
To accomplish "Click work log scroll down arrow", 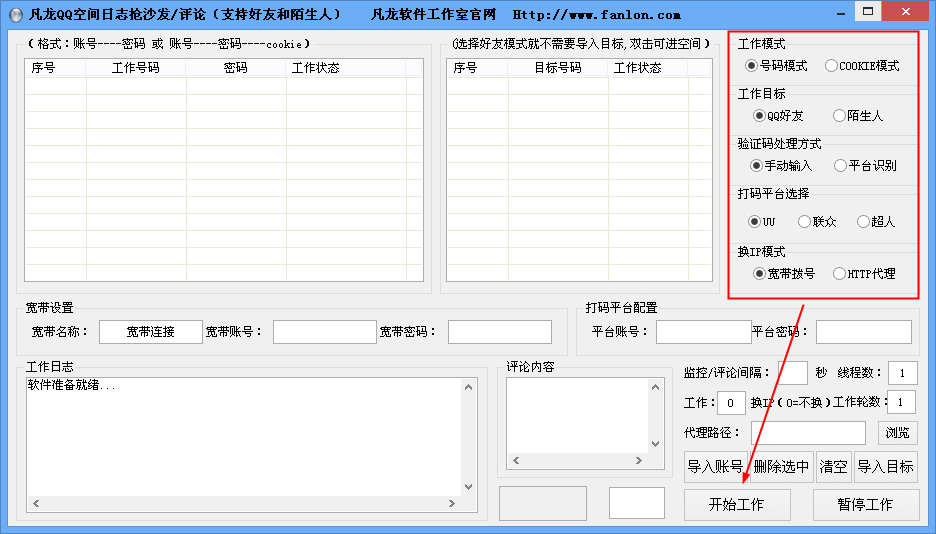I will 469,487.
